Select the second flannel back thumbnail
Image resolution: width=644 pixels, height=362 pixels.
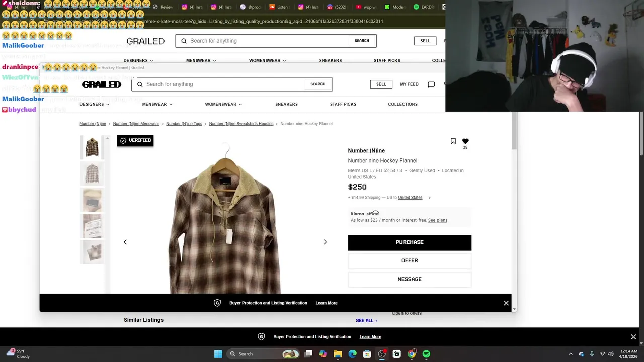pyautogui.click(x=92, y=173)
